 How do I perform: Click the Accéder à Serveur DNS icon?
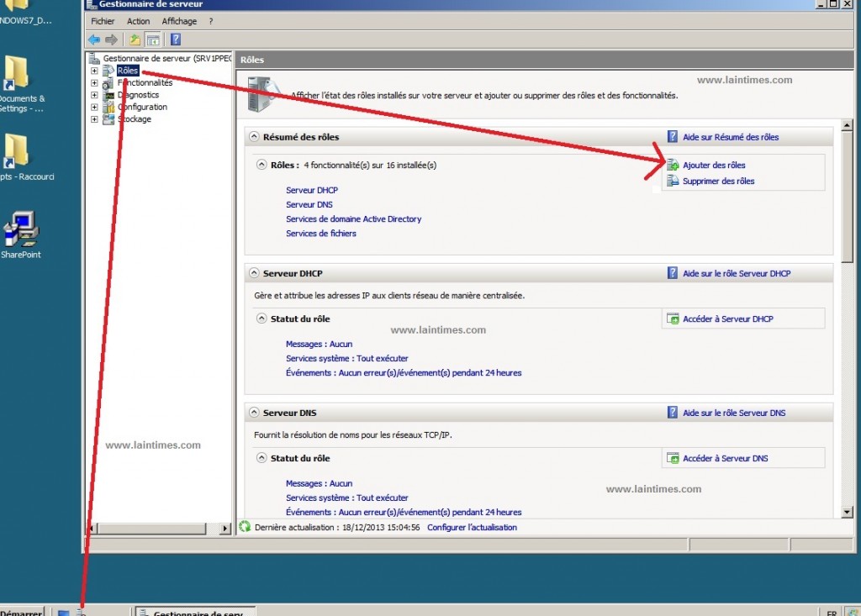click(673, 458)
